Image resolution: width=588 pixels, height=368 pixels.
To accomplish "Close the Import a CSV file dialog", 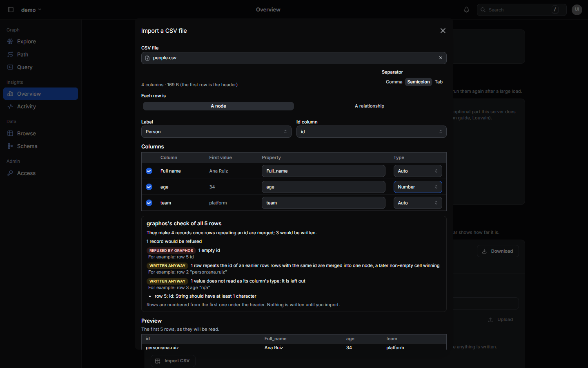I will (443, 31).
